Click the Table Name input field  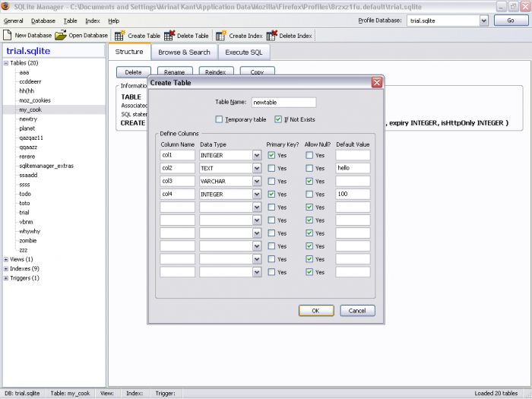(284, 103)
